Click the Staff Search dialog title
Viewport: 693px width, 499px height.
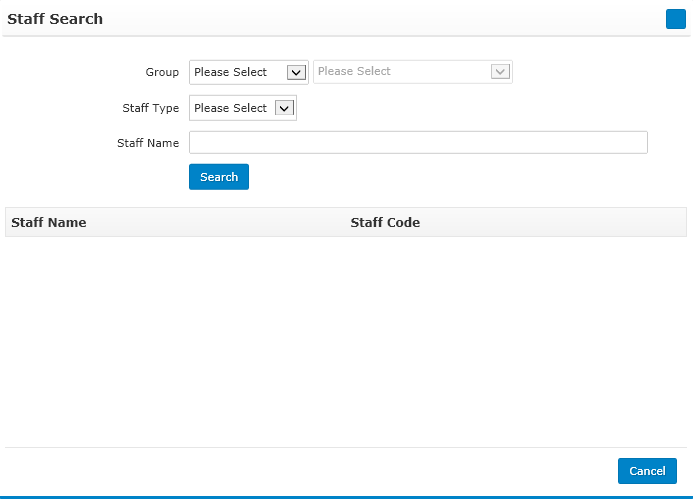[55, 19]
